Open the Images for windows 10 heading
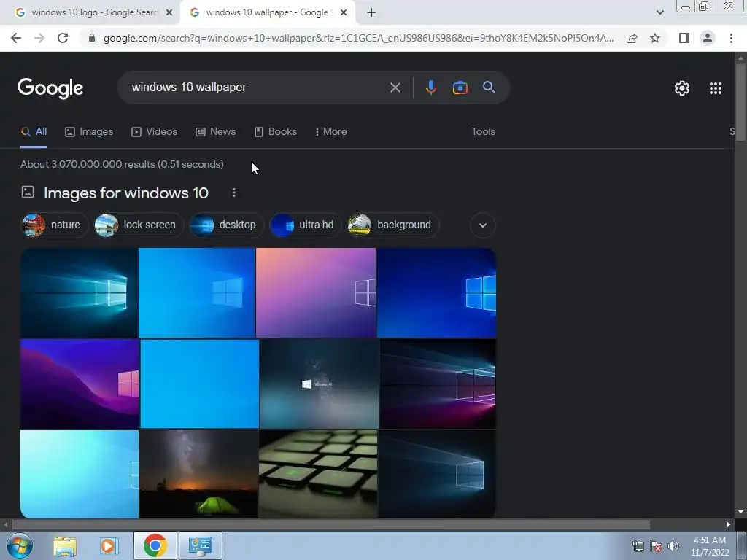747x560 pixels. [125, 192]
